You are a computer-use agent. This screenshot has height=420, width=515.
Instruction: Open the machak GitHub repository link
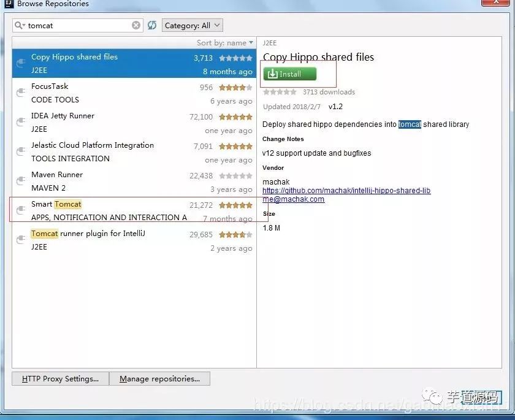346,191
